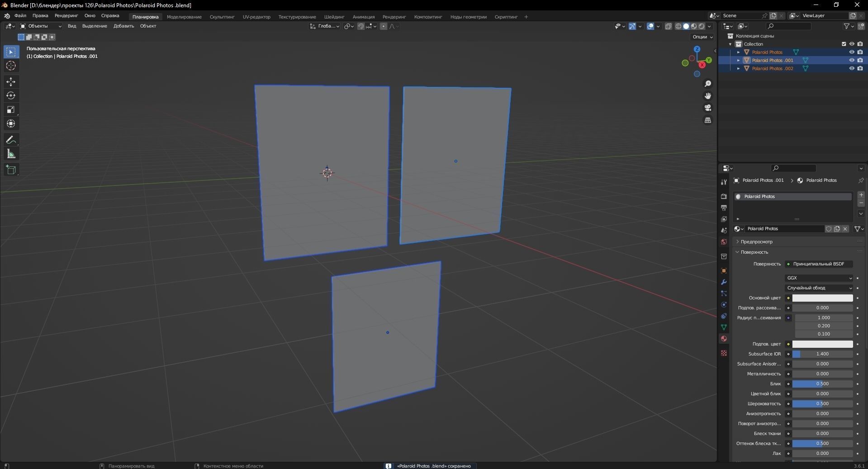Activate the Rotate tool
The height and width of the screenshot is (469, 868).
pyautogui.click(x=11, y=96)
